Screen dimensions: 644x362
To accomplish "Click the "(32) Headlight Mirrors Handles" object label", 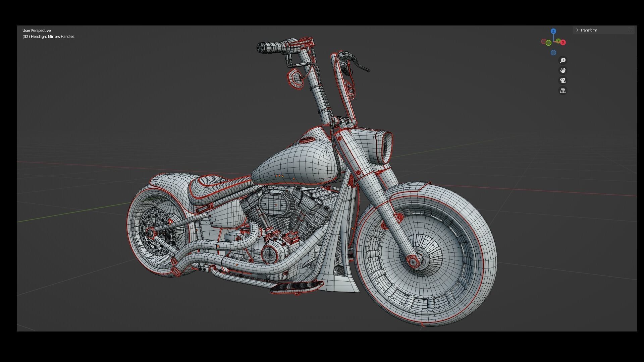I will [x=48, y=37].
